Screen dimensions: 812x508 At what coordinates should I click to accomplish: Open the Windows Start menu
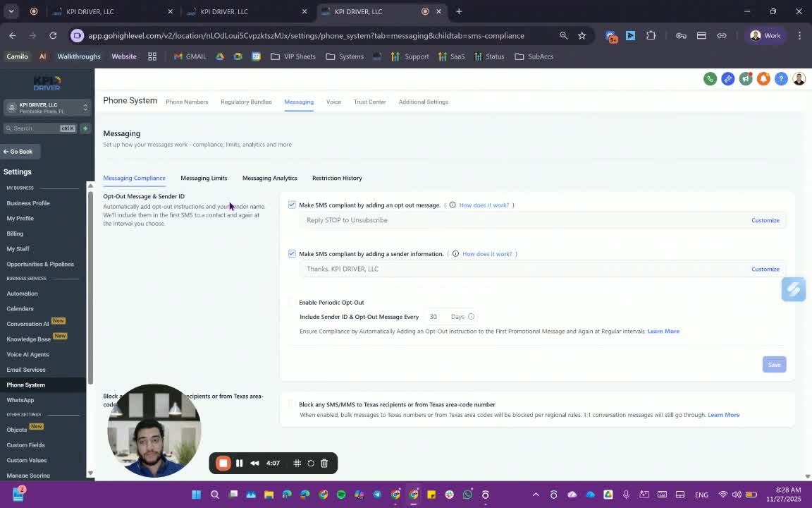point(196,495)
